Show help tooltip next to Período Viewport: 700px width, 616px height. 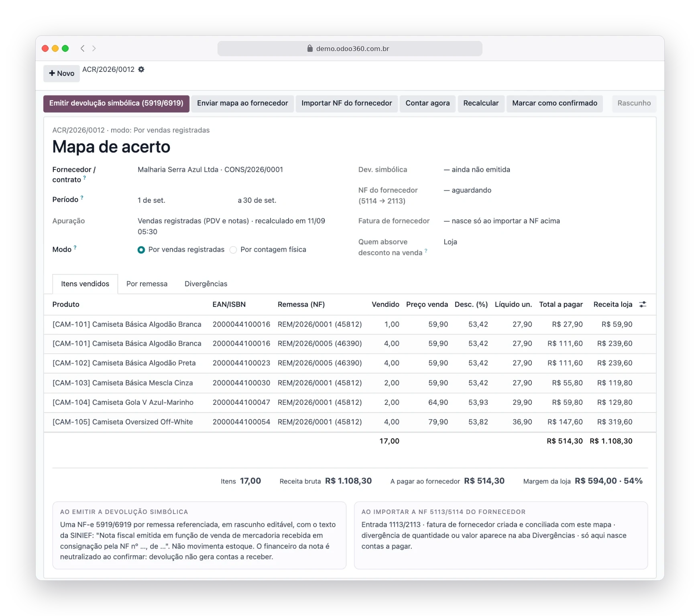point(82,198)
